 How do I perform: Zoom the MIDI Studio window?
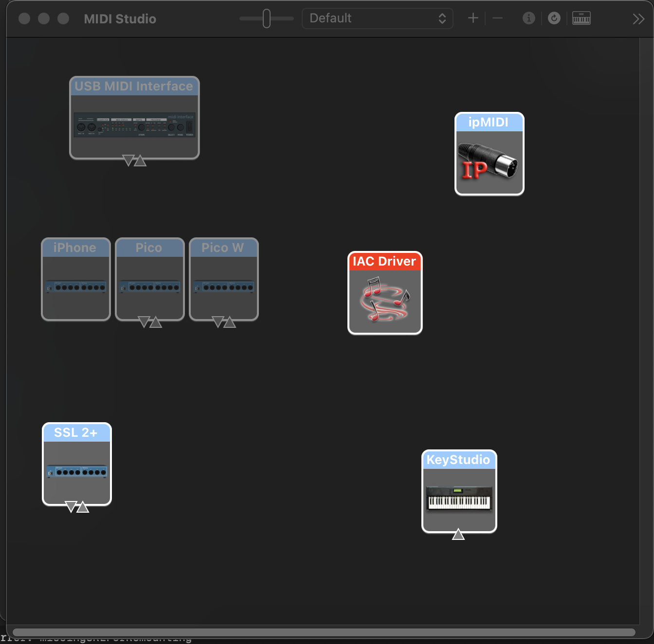click(x=63, y=18)
